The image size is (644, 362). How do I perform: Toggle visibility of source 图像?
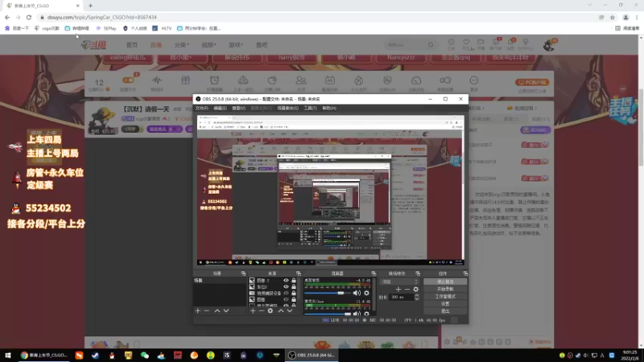[x=286, y=299]
